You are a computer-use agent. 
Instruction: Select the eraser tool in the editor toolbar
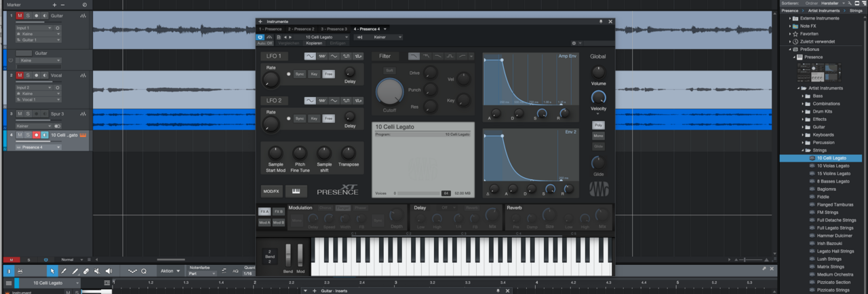click(x=86, y=271)
